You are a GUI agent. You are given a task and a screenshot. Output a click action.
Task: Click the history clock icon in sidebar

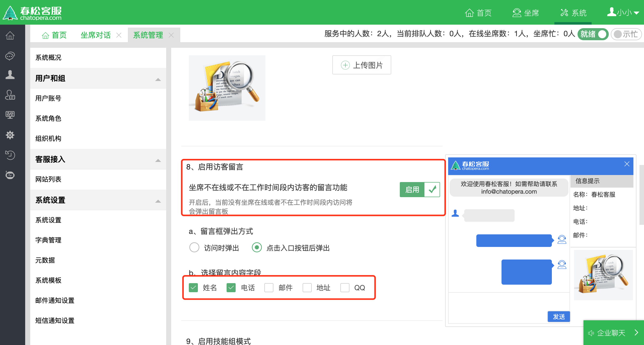pos(10,155)
